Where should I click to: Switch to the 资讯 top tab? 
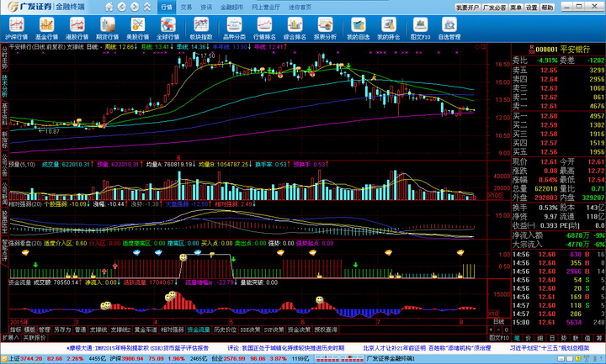pyautogui.click(x=206, y=8)
